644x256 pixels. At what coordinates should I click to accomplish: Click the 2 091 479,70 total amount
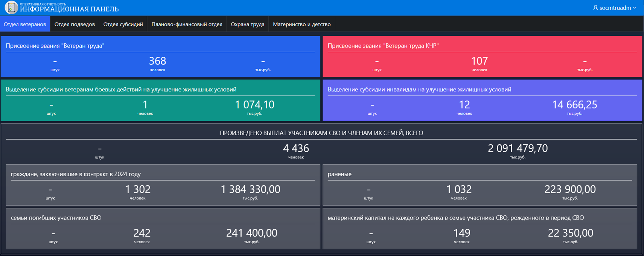(x=518, y=148)
